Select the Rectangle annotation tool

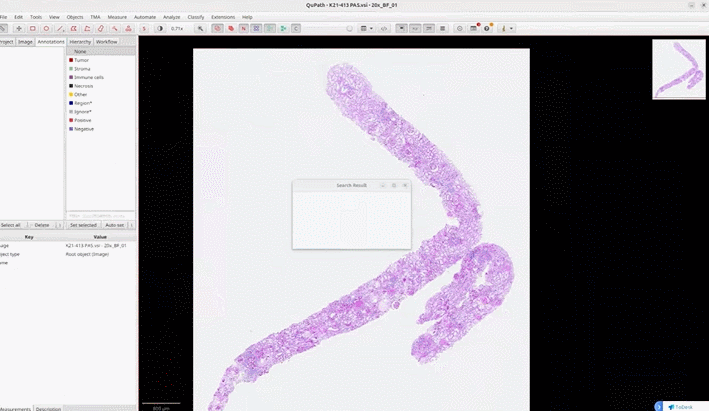[33, 28]
